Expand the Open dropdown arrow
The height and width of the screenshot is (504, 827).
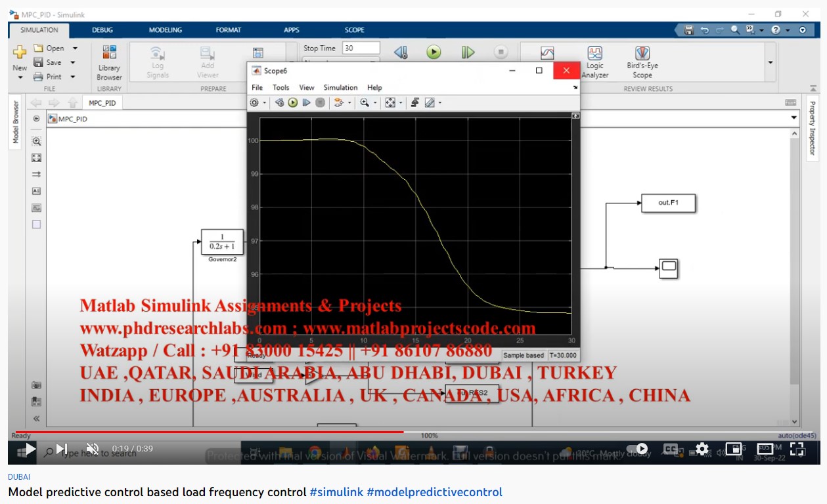pyautogui.click(x=75, y=48)
